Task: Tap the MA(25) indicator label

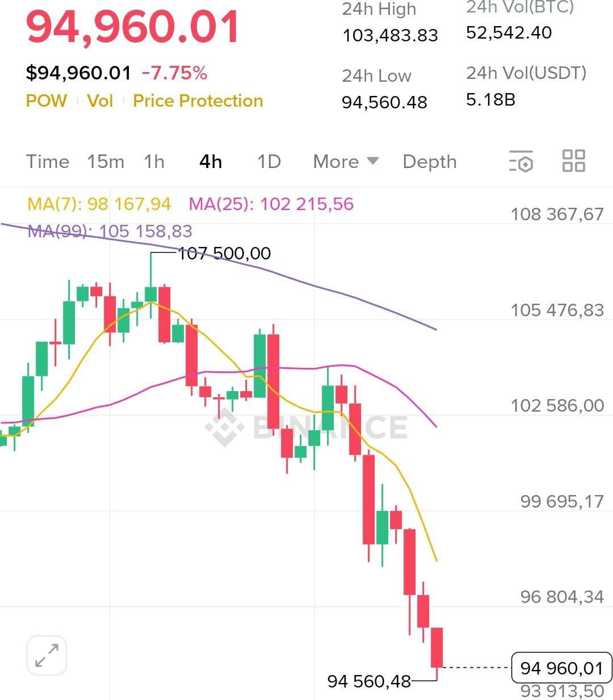Action: pyautogui.click(x=271, y=204)
